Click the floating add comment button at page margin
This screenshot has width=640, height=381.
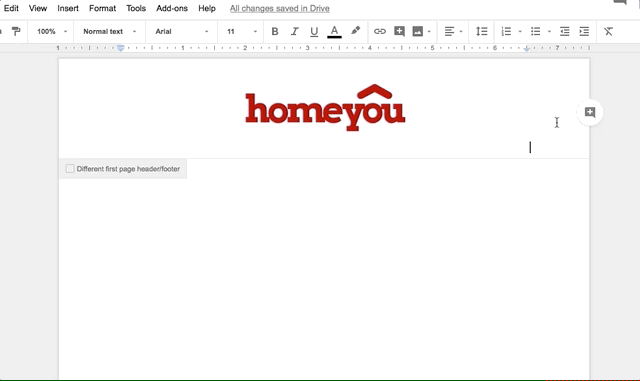(590, 112)
